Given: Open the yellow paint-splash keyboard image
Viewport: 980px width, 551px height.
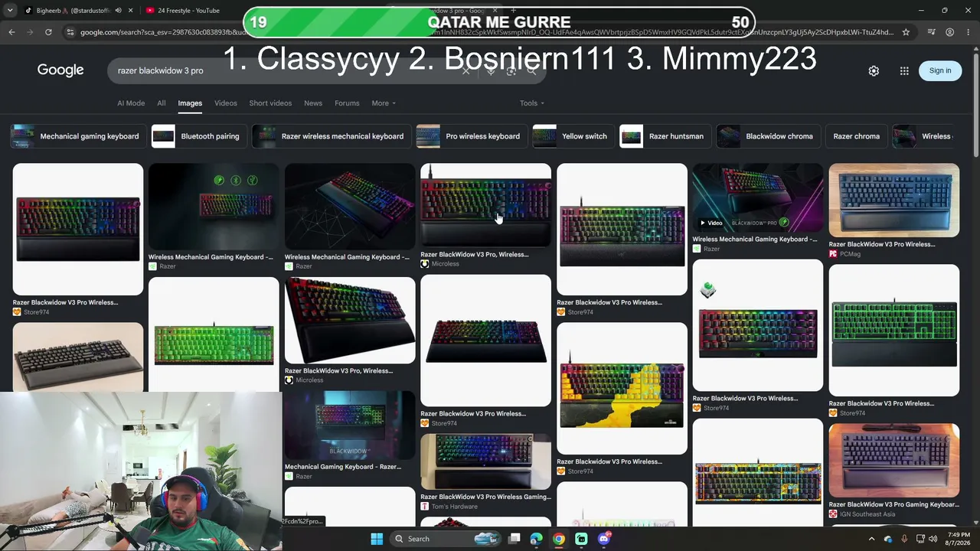Looking at the screenshot, I should pyautogui.click(x=622, y=388).
